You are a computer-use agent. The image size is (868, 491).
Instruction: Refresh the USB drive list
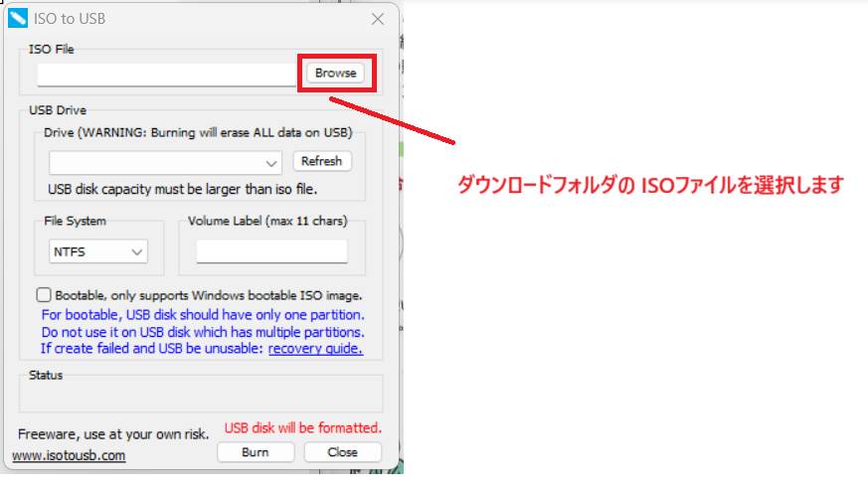(x=321, y=161)
